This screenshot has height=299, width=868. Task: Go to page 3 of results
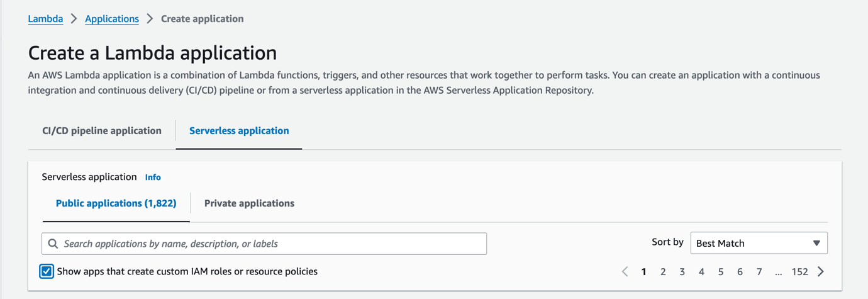(x=682, y=272)
